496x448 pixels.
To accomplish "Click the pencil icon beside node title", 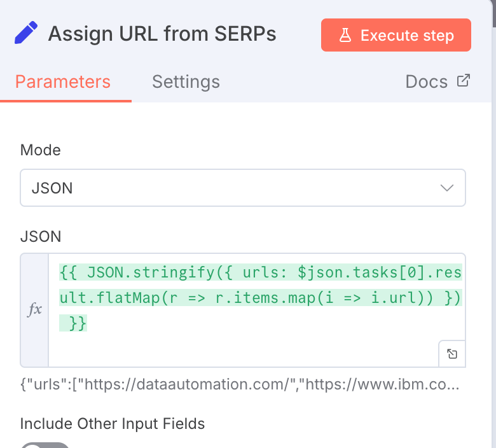I will (x=26, y=34).
